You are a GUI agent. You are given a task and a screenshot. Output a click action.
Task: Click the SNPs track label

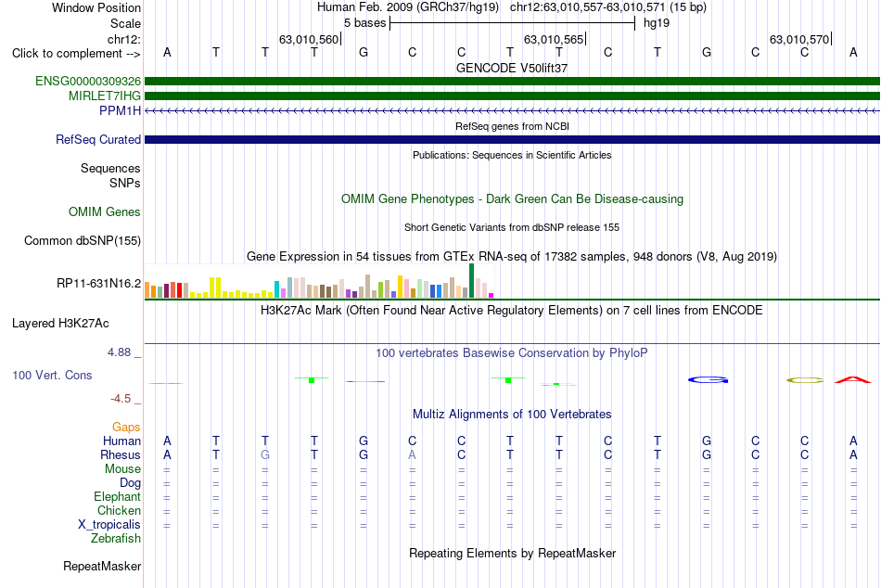pos(125,184)
